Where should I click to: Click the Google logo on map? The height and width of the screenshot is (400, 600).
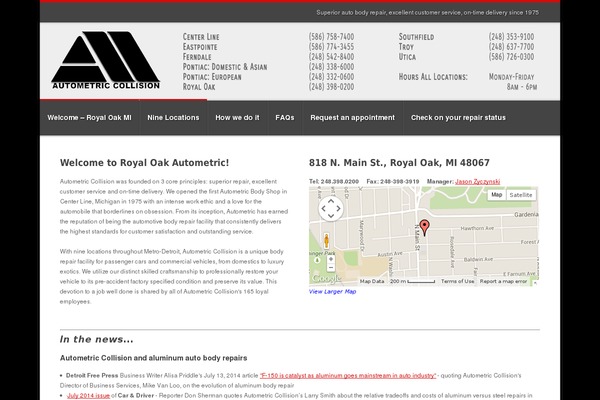pos(326,278)
